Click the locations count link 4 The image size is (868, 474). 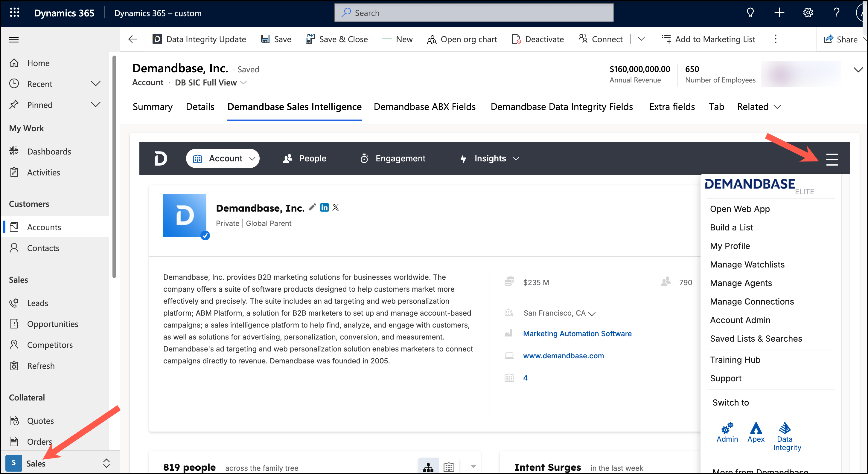[525, 378]
